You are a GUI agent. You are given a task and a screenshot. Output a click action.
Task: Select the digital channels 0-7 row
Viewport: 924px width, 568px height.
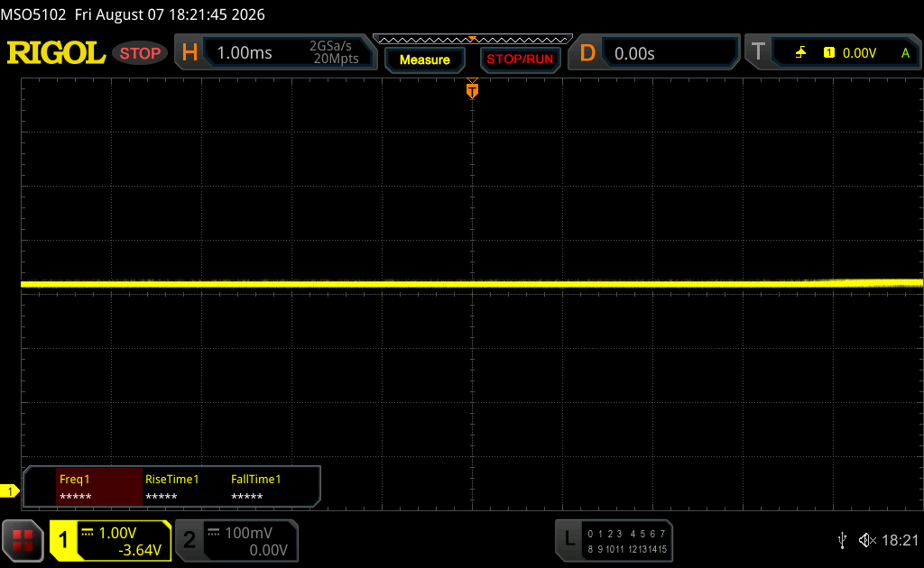[626, 534]
